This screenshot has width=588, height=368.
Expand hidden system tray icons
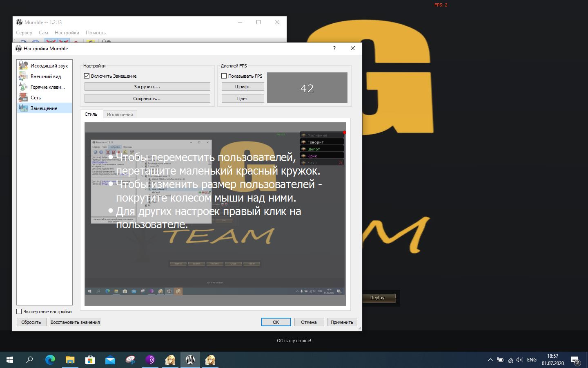[490, 360]
